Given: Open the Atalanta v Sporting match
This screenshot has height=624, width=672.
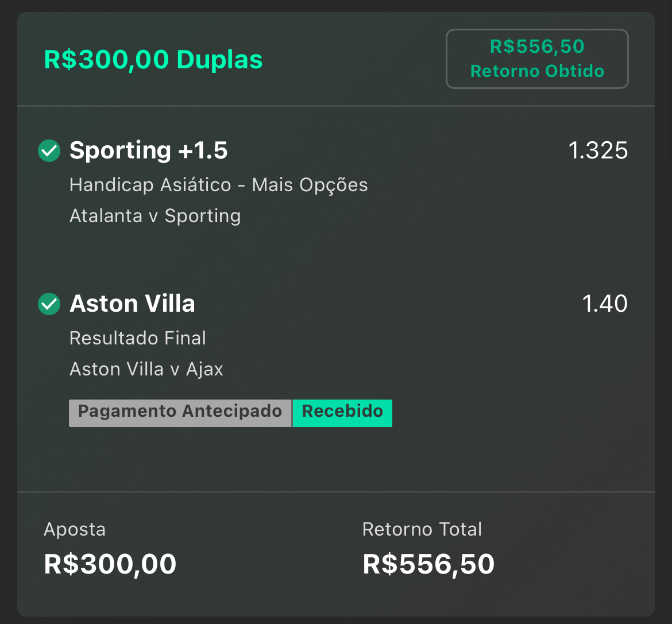Looking at the screenshot, I should pos(155,216).
